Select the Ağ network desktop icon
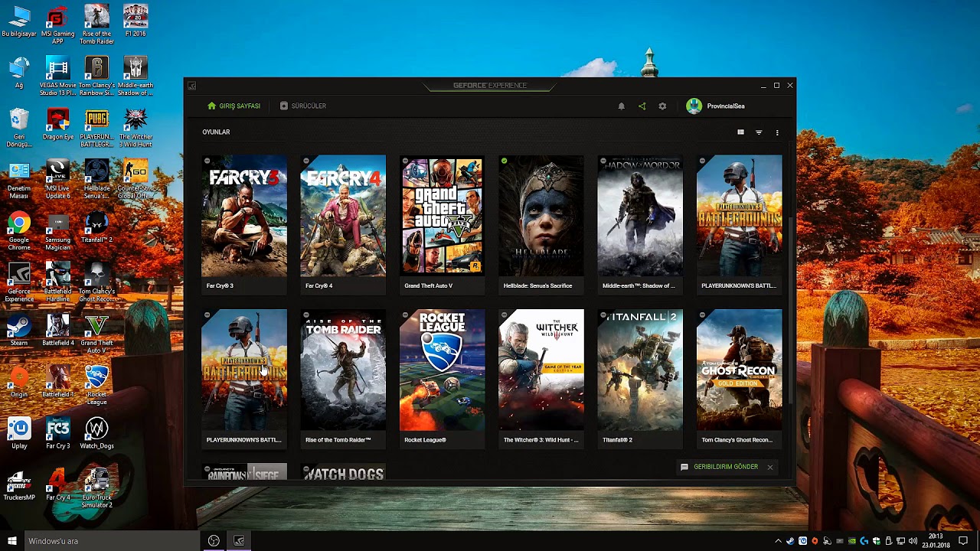980x551 pixels. [x=19, y=73]
